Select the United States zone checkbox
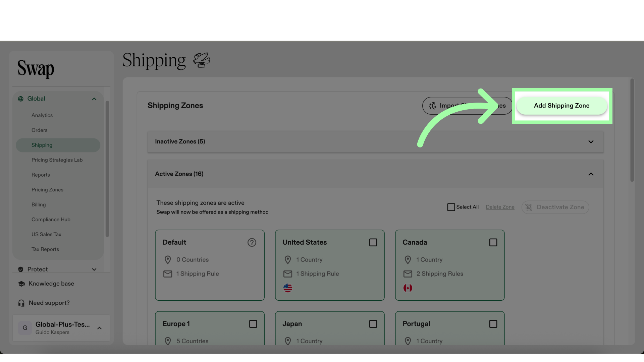644x362 pixels. tap(373, 242)
